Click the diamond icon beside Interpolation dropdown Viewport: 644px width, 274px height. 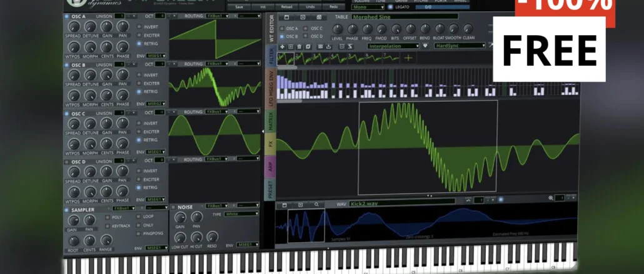(x=425, y=46)
